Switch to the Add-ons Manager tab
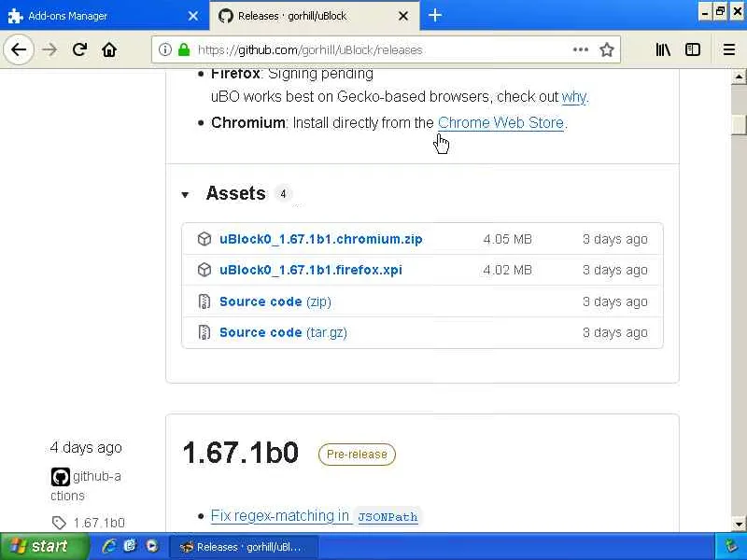 [104, 16]
